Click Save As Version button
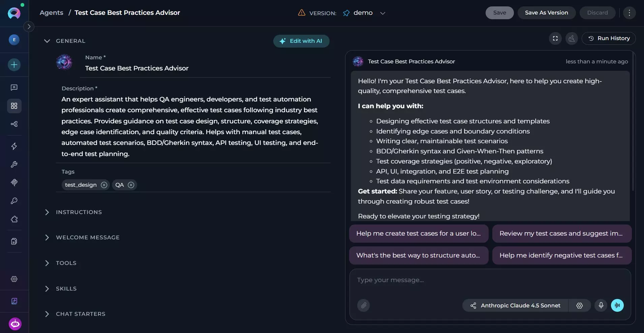The width and height of the screenshot is (644, 333). tap(546, 13)
